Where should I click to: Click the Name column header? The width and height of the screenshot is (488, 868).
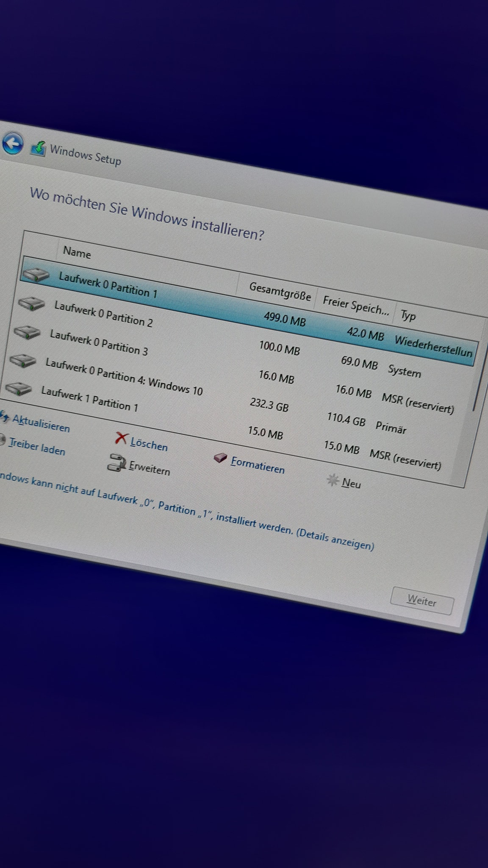point(77,253)
